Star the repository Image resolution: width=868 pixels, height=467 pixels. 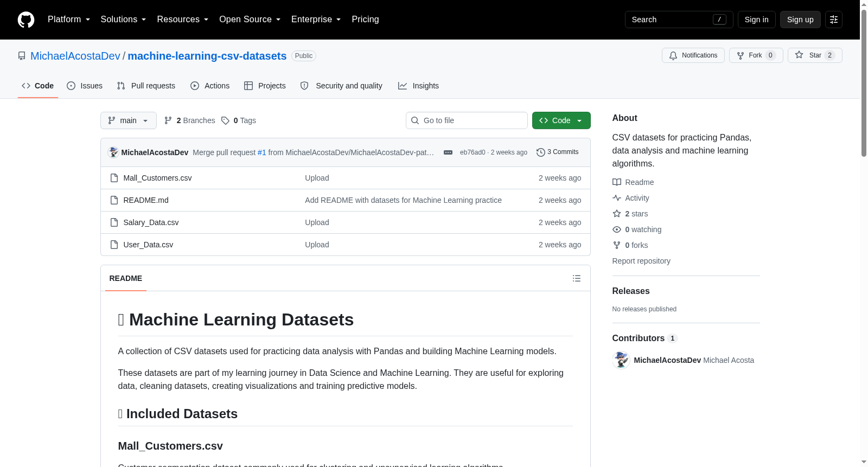click(815, 55)
